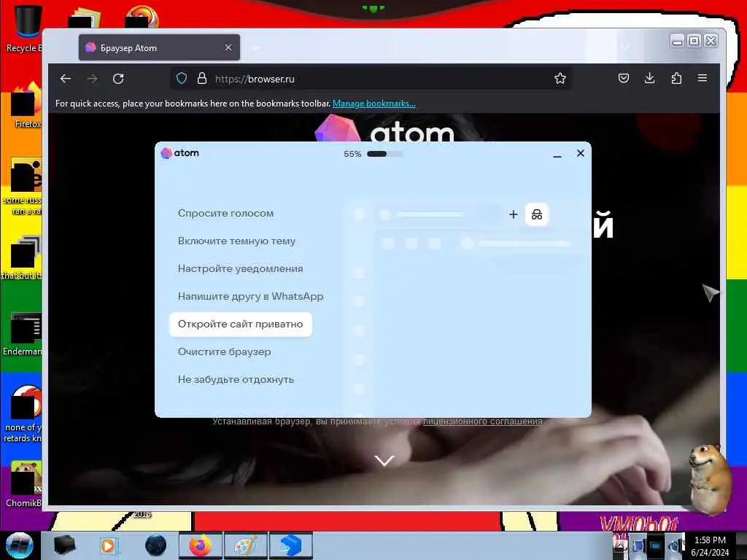Open the лицензионного соглашения link
This screenshot has height=560, width=747.
483,421
